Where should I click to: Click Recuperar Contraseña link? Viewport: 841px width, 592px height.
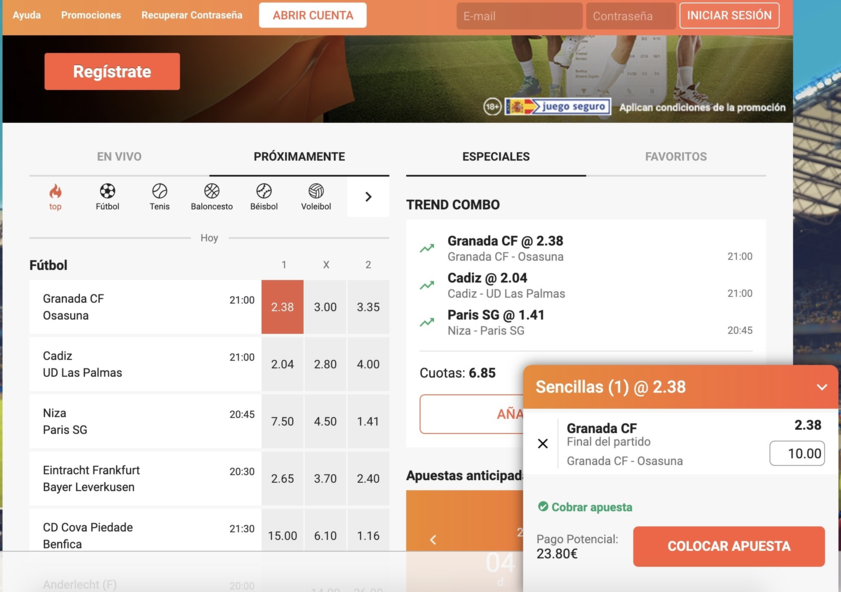click(192, 15)
